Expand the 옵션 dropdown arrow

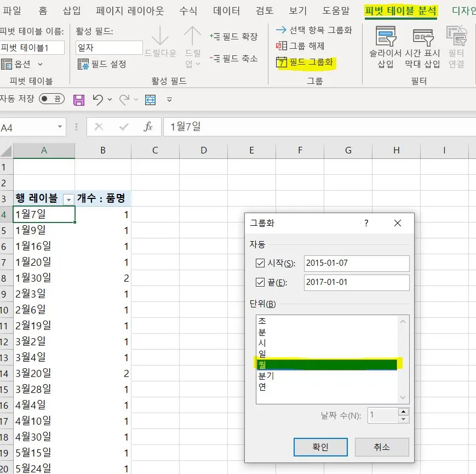pyautogui.click(x=41, y=64)
